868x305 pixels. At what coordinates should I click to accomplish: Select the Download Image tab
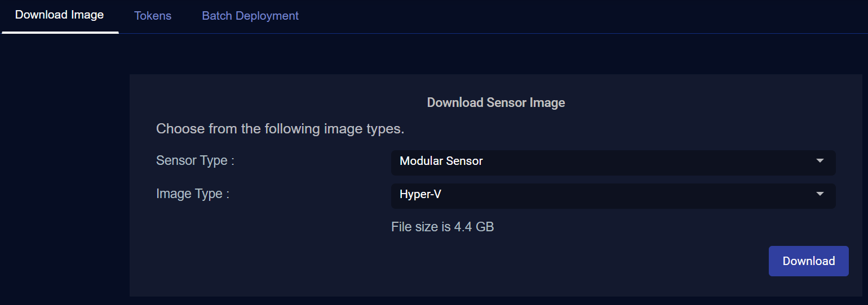[x=59, y=15]
